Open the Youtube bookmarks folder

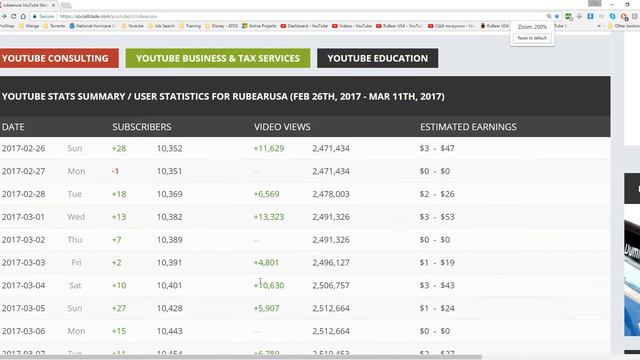(x=133, y=26)
